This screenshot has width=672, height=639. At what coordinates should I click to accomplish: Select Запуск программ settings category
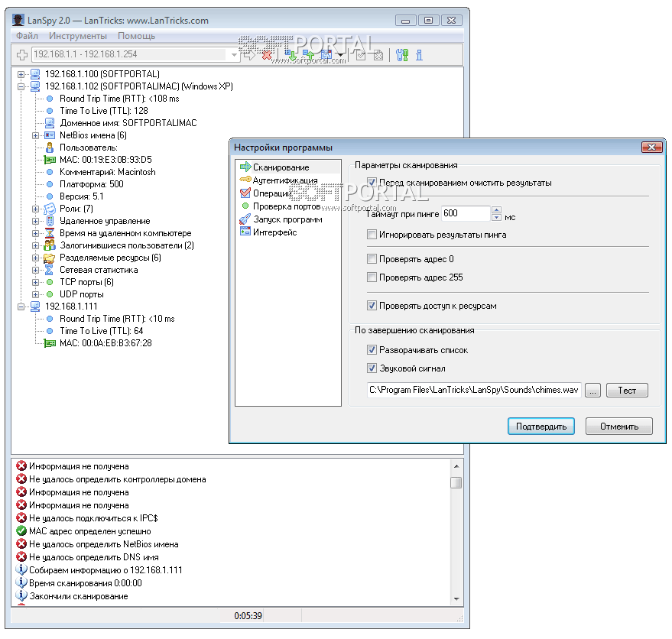287,219
